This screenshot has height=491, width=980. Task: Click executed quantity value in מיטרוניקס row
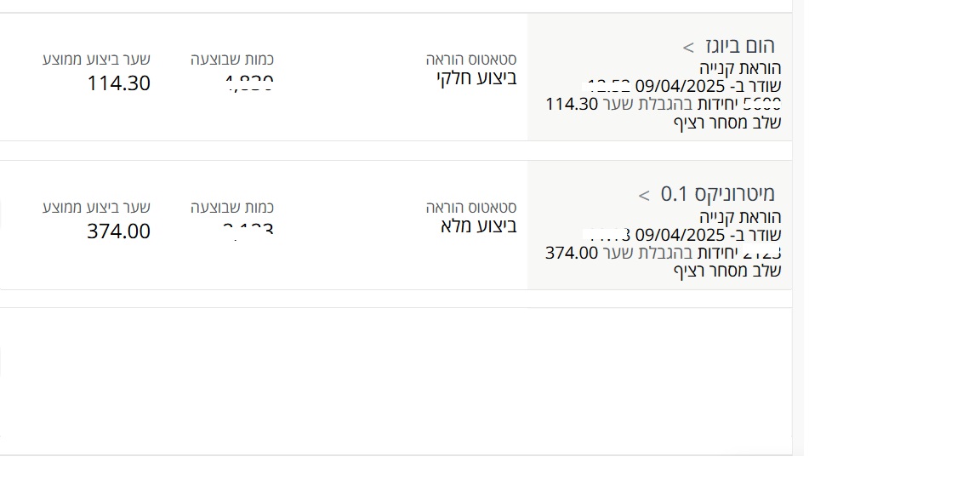point(248,230)
